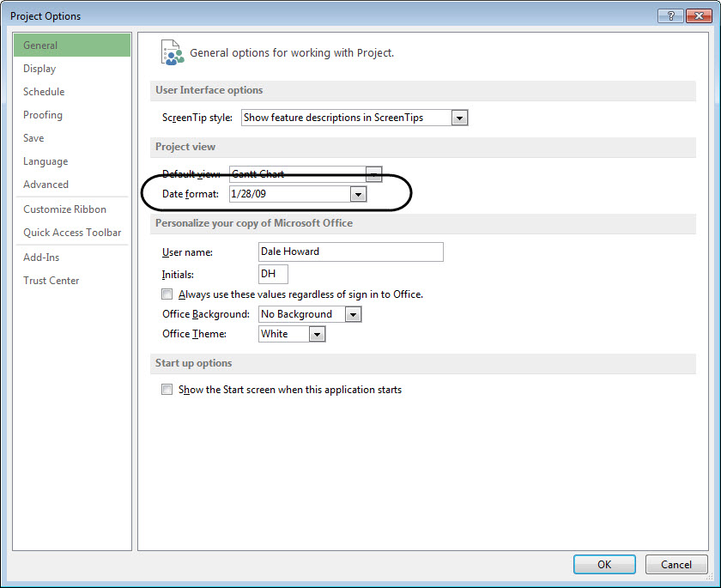Click the Personalize your copy heading
The image size is (721, 588).
point(254,223)
